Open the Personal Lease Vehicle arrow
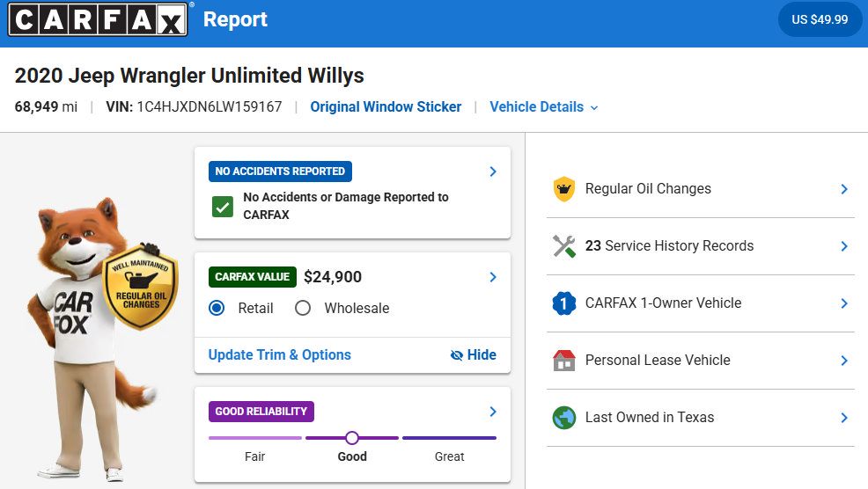868x489 pixels. click(x=844, y=361)
